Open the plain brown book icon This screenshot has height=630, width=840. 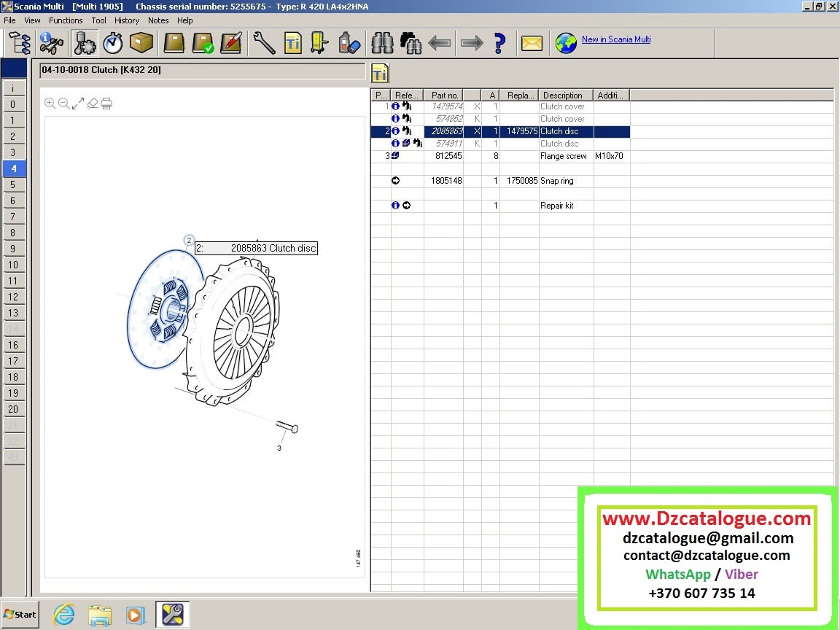[x=174, y=43]
